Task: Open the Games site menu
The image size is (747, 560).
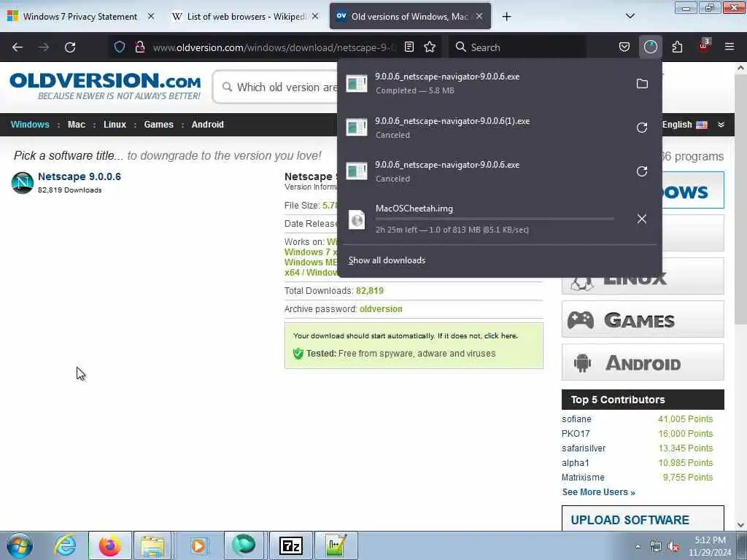Action: click(x=158, y=124)
